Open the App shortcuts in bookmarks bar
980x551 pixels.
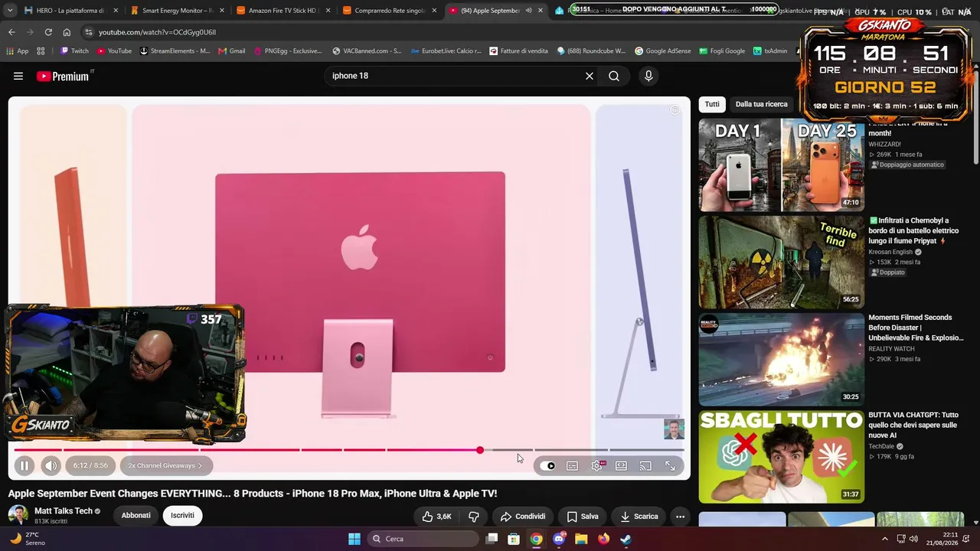click(18, 51)
